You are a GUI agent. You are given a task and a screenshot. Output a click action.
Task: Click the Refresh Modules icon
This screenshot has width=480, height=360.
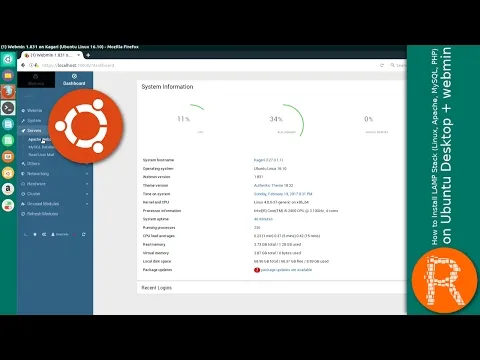click(x=23, y=214)
